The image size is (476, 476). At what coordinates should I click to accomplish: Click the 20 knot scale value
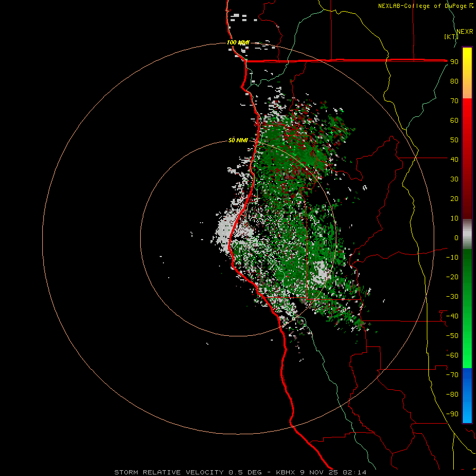pos(454,198)
